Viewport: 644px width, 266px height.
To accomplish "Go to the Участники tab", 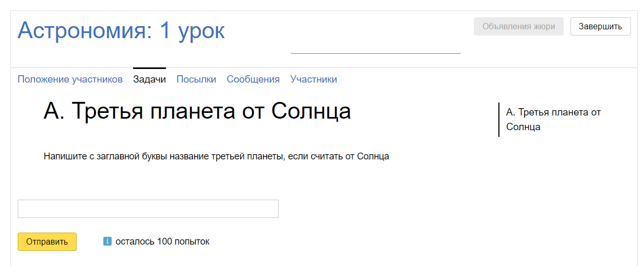I will tap(314, 79).
